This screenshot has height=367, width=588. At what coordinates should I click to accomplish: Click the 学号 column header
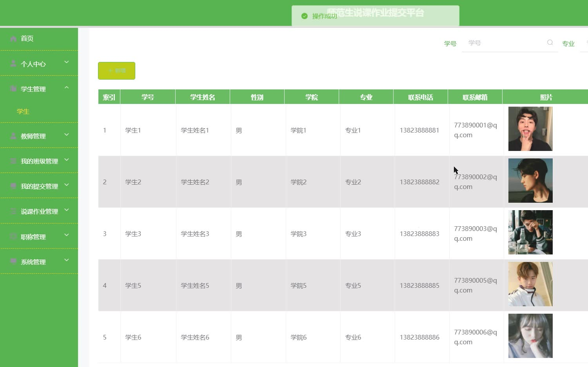(x=148, y=97)
